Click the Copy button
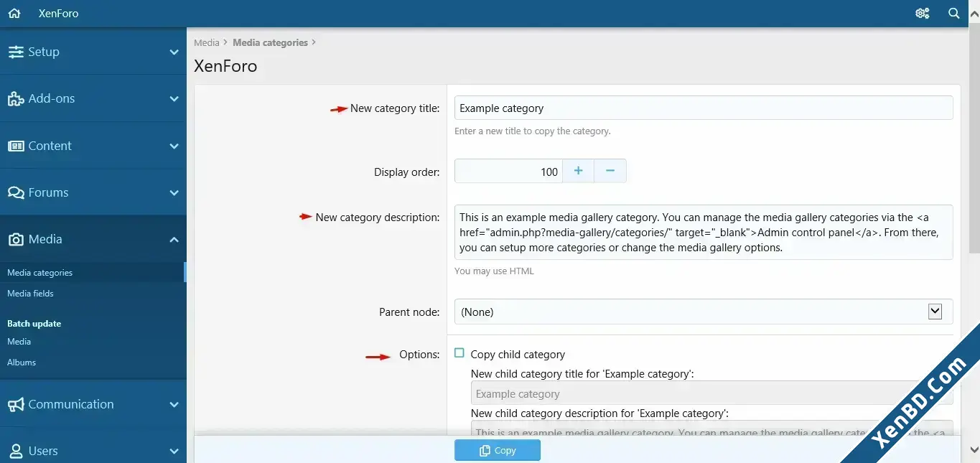 click(498, 450)
